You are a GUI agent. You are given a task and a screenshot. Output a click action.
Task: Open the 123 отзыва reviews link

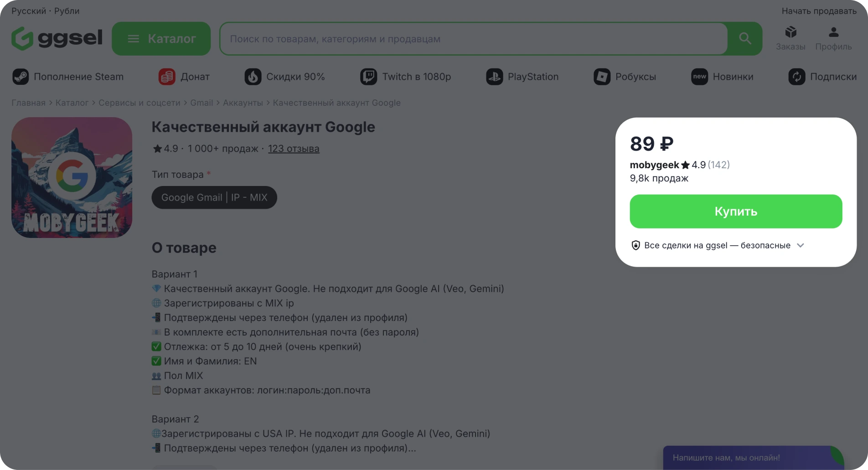[294, 149]
